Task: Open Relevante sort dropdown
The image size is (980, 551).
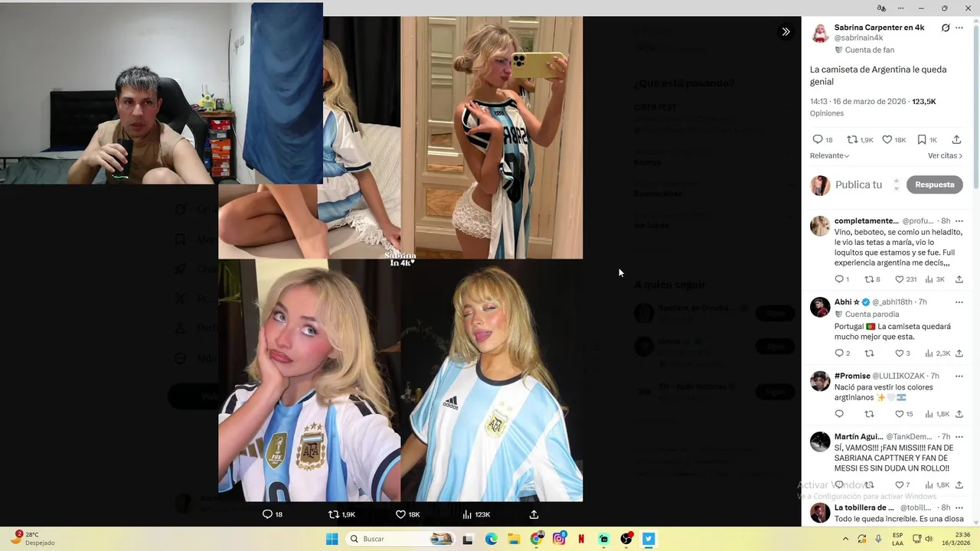Action: pos(830,155)
